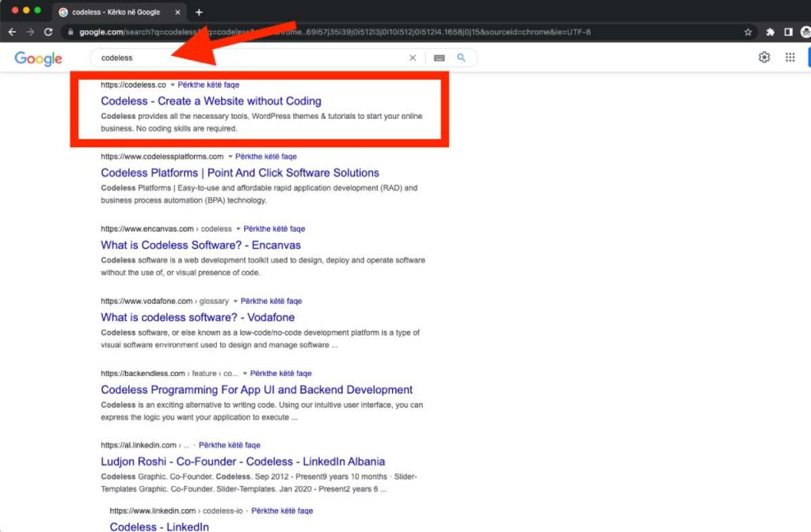Open the Google apps grid icon
Viewport: 811px width, 532px height.
[790, 57]
